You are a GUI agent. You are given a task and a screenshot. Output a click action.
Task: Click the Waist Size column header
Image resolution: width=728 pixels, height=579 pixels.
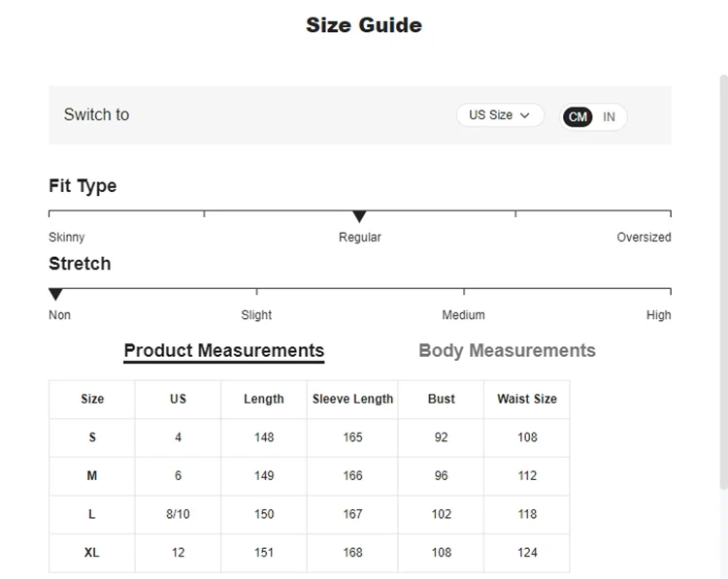click(x=527, y=399)
